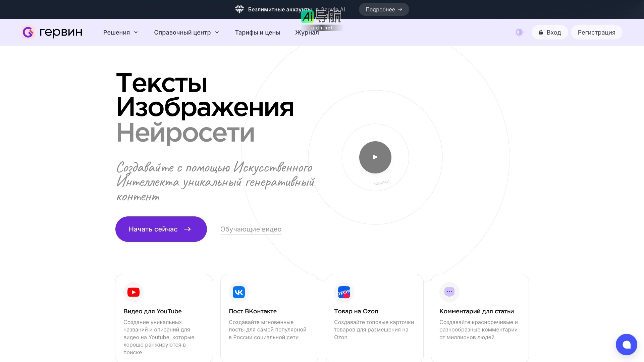Screen dimensions: 644x362
Task: Expand the Решения dropdown menu
Action: pyautogui.click(x=120, y=33)
